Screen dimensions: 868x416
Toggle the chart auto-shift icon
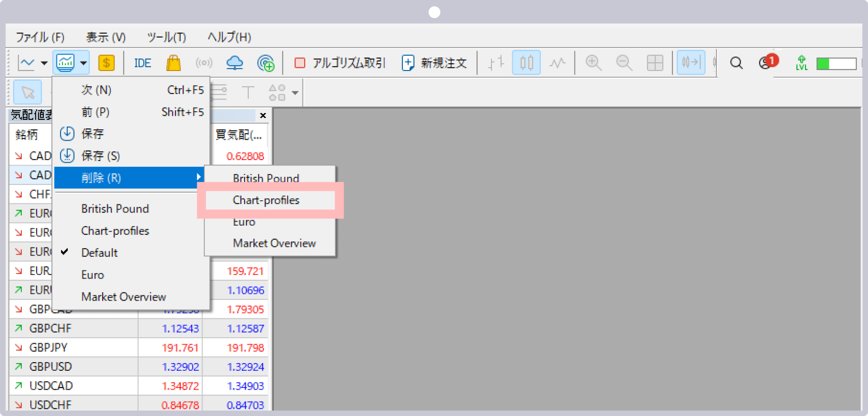coord(691,62)
